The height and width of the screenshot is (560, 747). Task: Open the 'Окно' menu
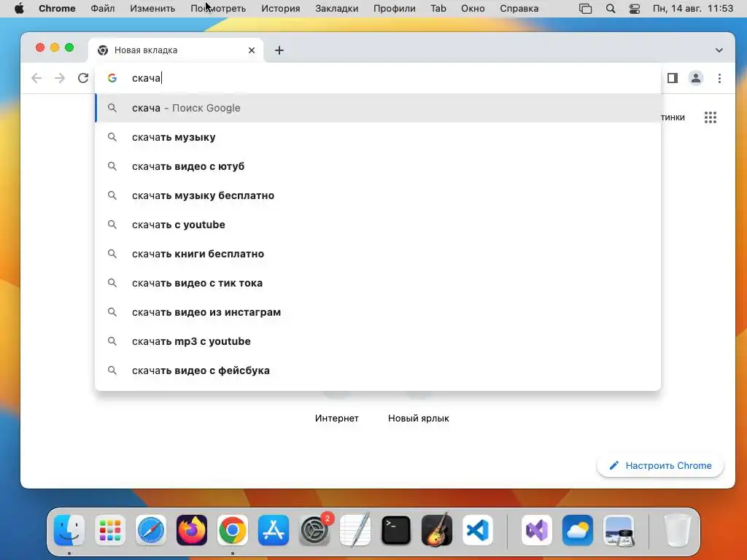(x=473, y=9)
